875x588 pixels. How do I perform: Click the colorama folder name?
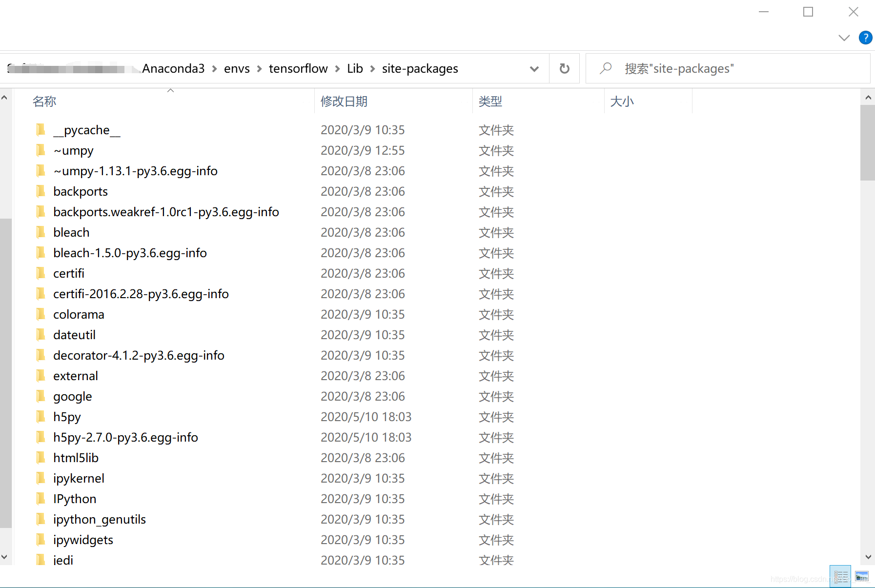pyautogui.click(x=79, y=314)
